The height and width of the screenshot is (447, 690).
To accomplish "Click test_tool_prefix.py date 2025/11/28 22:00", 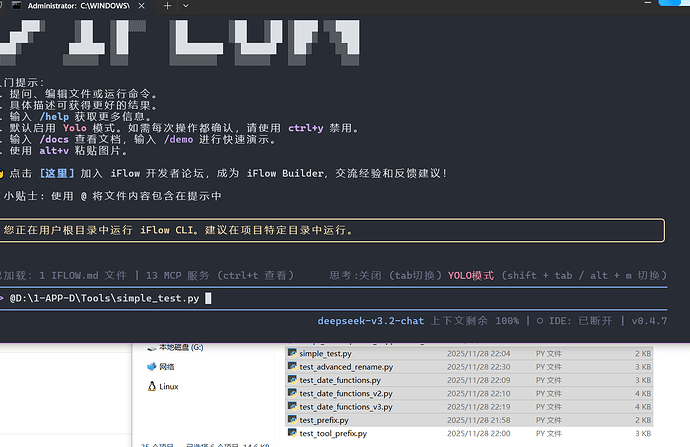I will (478, 433).
